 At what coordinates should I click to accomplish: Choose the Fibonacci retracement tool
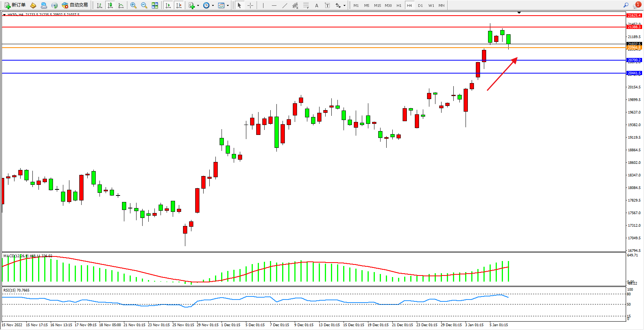pos(306,5)
